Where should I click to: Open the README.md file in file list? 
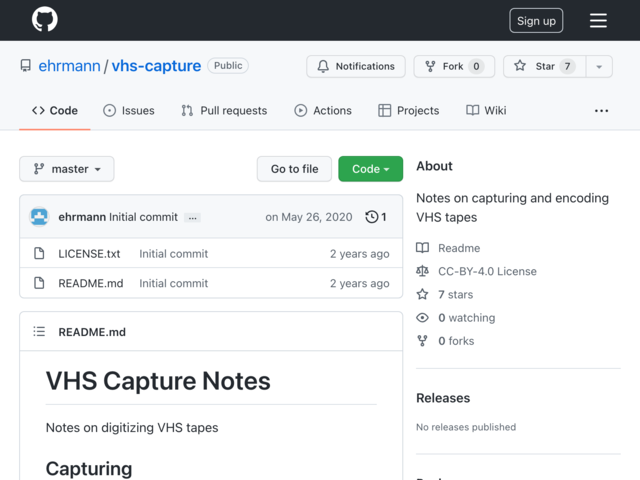(x=91, y=283)
